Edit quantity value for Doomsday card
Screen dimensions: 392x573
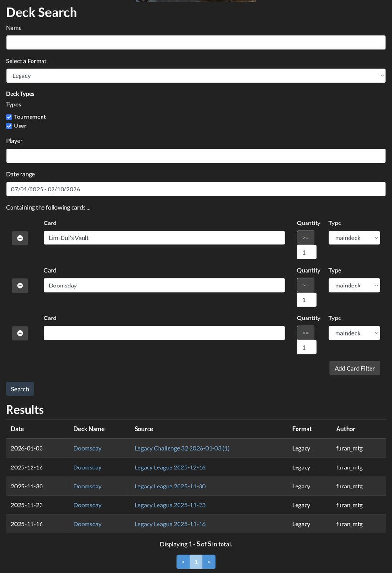pyautogui.click(x=307, y=300)
